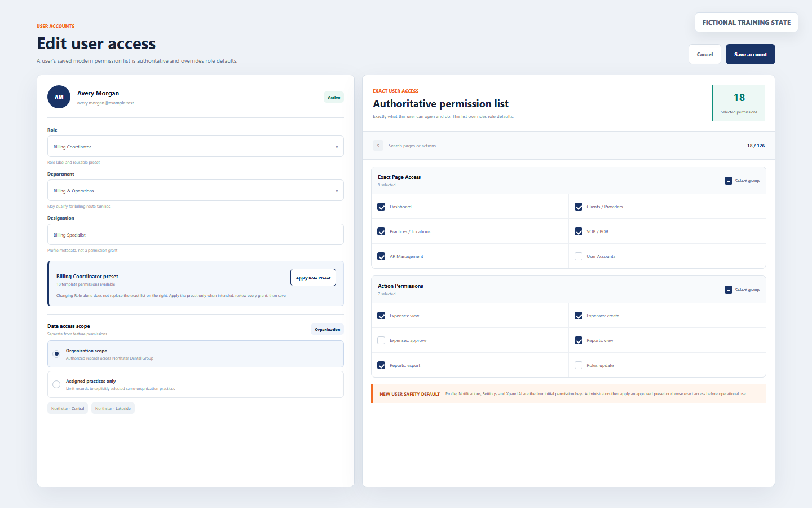This screenshot has width=812, height=508.
Task: Uncheck Practices / Locations access
Action: pyautogui.click(x=381, y=231)
